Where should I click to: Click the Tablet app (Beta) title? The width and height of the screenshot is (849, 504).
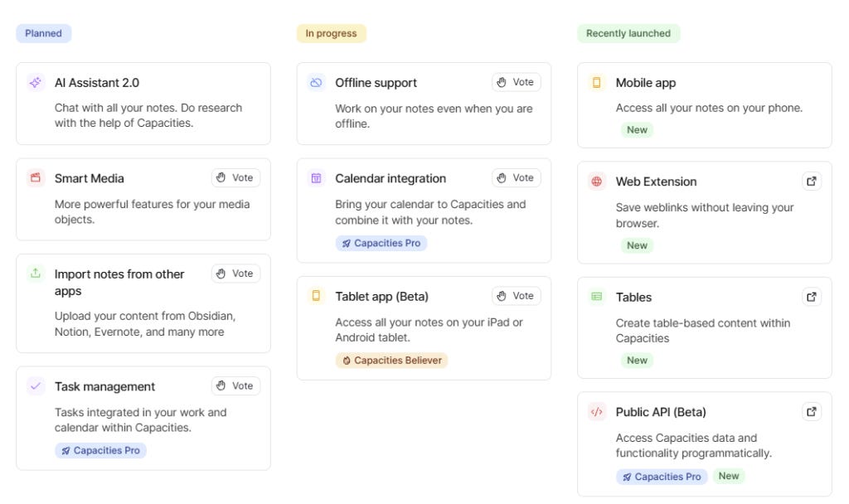(x=381, y=297)
